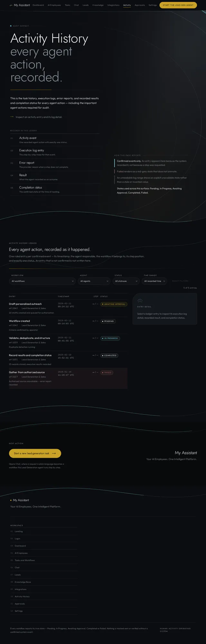Screen dimensions: 206x644
Task: Click the Awaiting Approval status badge
Action: tap(114, 304)
